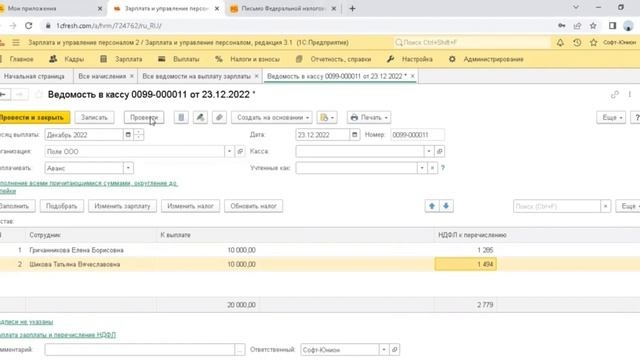Open a new browser tab
This screenshot has height=360, width=640.
[352, 8]
